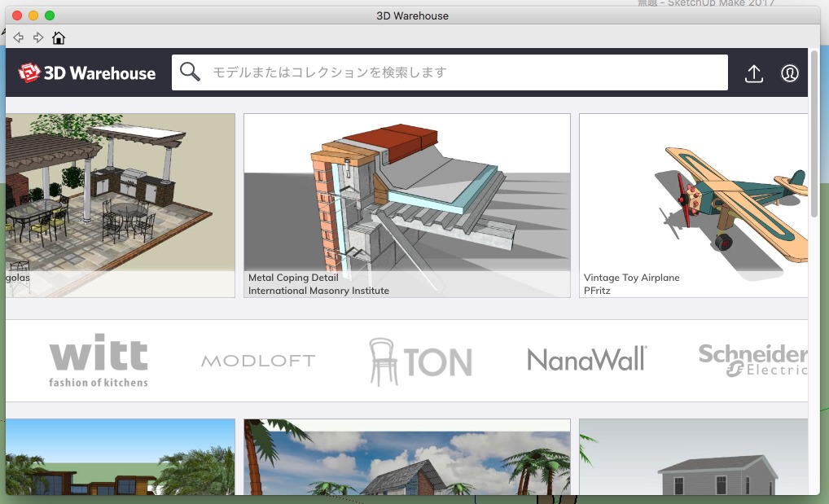Screen dimensions: 829x504
Task: Click the Metal Coping Detail title
Action: pos(293,278)
